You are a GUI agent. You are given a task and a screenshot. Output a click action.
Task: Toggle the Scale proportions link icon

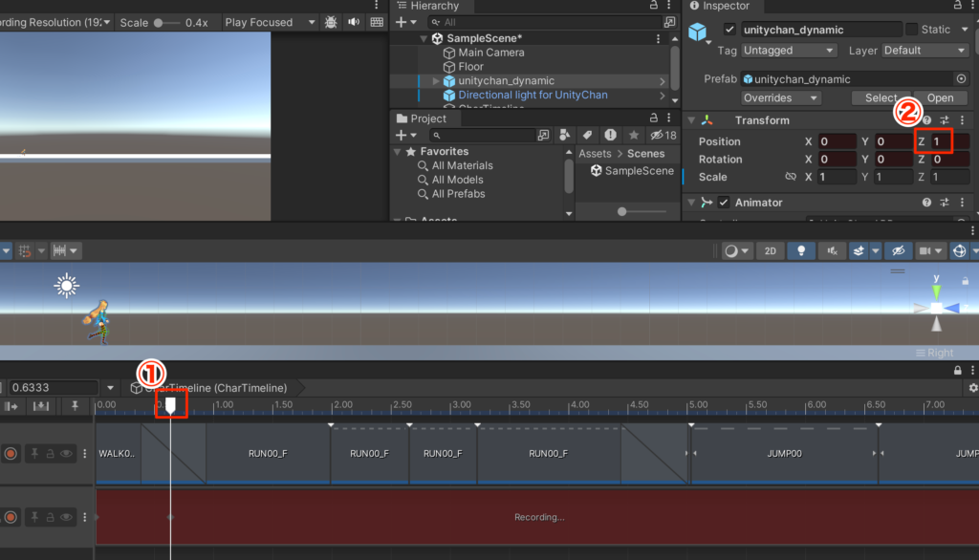coord(791,177)
